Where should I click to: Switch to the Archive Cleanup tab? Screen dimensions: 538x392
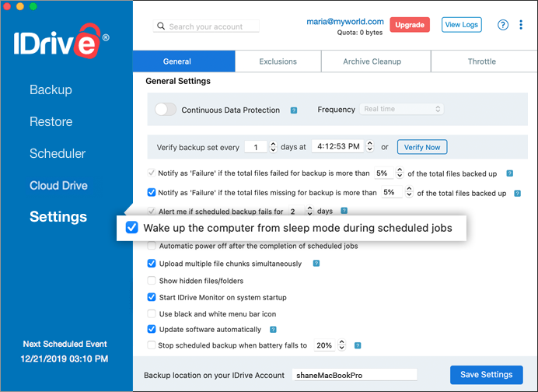tap(376, 61)
